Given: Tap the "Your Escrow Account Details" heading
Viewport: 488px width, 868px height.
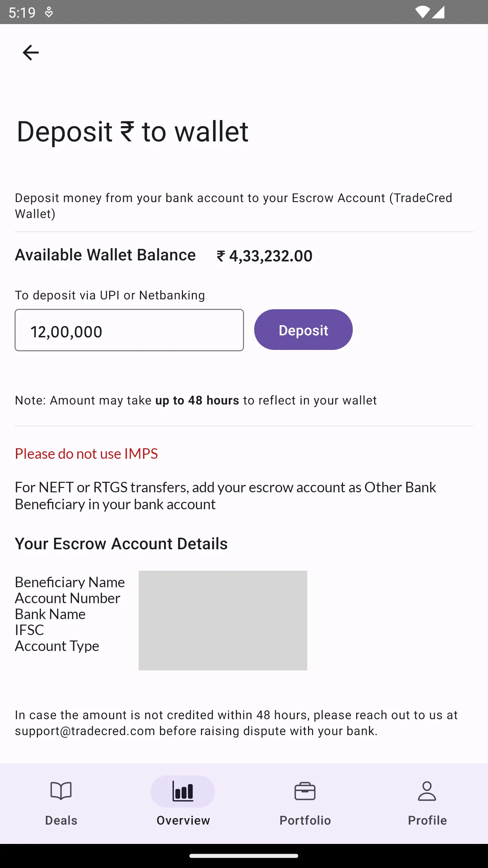Looking at the screenshot, I should tap(121, 544).
